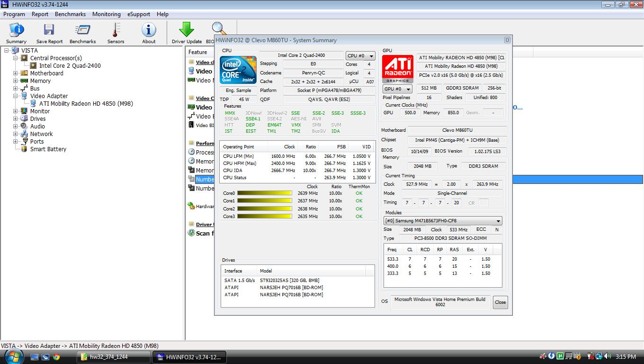Click the Memory module icon in tree

tap(25, 81)
